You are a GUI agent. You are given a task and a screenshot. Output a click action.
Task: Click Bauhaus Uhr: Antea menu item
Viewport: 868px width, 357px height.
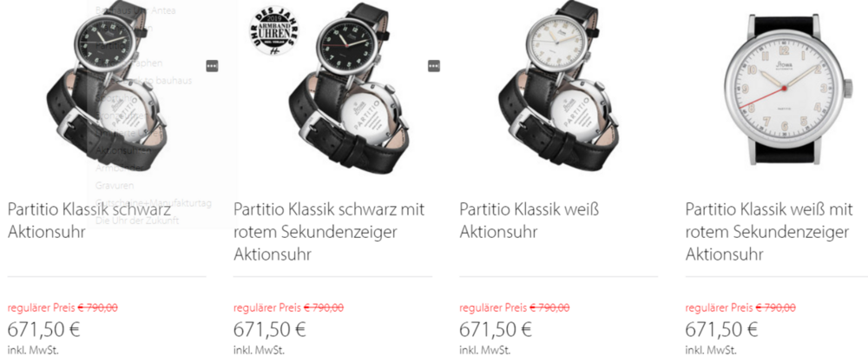tap(135, 10)
